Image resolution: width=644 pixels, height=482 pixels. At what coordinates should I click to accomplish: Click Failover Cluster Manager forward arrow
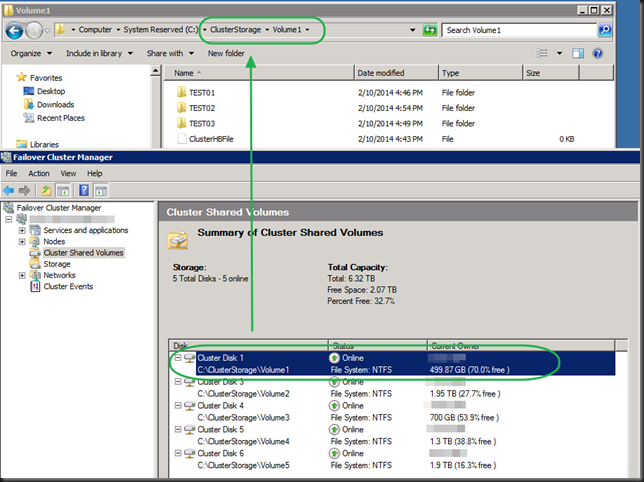[25, 191]
